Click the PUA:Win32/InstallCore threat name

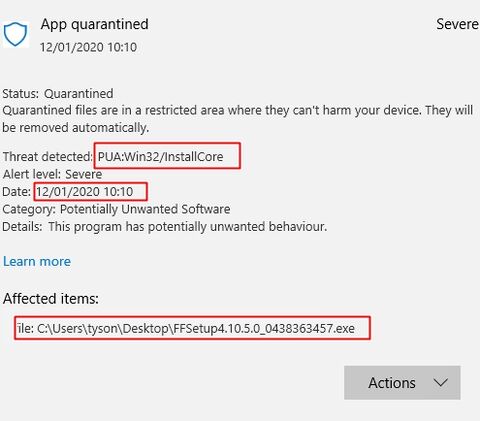pos(161,157)
